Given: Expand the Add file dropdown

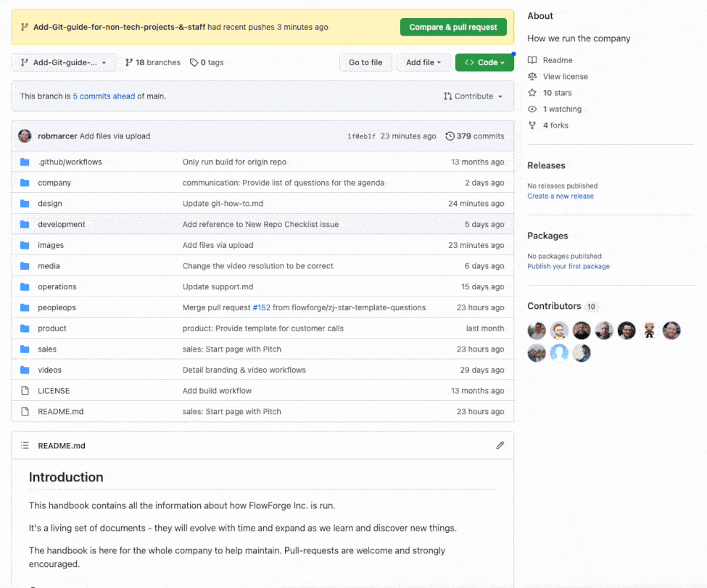Looking at the screenshot, I should tap(423, 62).
